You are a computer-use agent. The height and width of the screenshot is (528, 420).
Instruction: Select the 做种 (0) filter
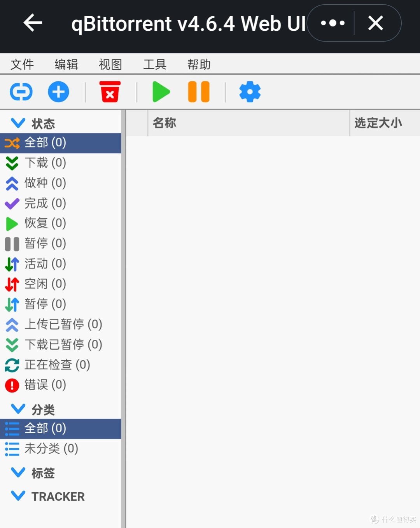coord(61,183)
